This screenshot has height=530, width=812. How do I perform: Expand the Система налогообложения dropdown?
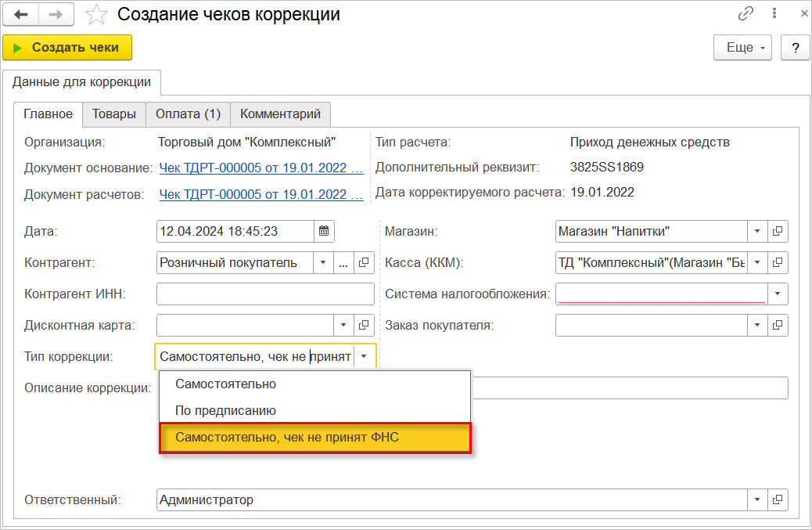click(x=778, y=294)
